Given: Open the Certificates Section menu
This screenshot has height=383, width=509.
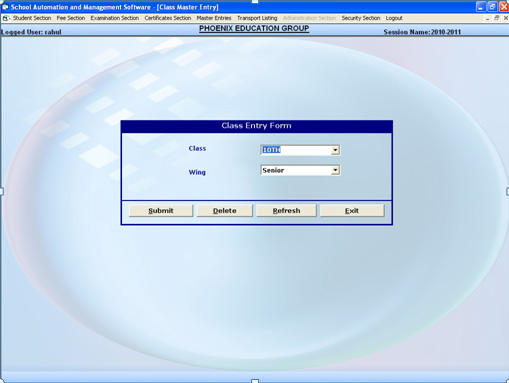Looking at the screenshot, I should tap(168, 18).
